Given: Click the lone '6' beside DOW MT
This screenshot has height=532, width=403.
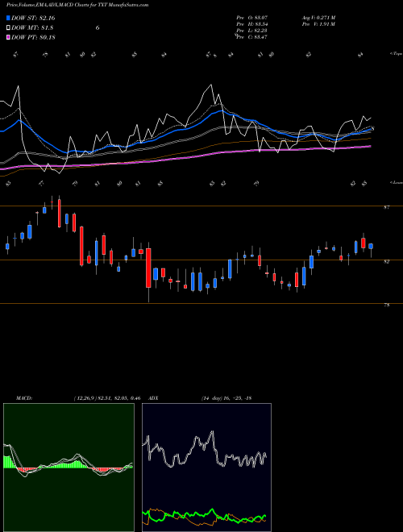Looking at the screenshot, I should [x=98, y=28].
